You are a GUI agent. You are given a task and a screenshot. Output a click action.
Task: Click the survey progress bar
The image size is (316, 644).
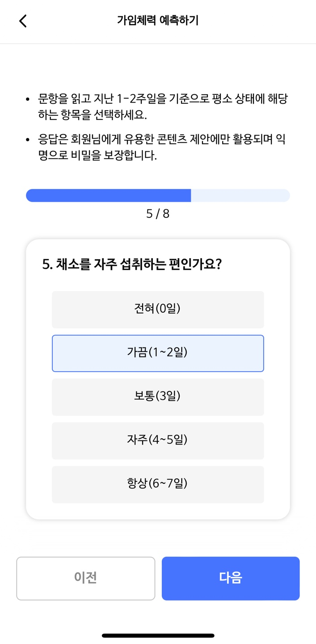(158, 195)
